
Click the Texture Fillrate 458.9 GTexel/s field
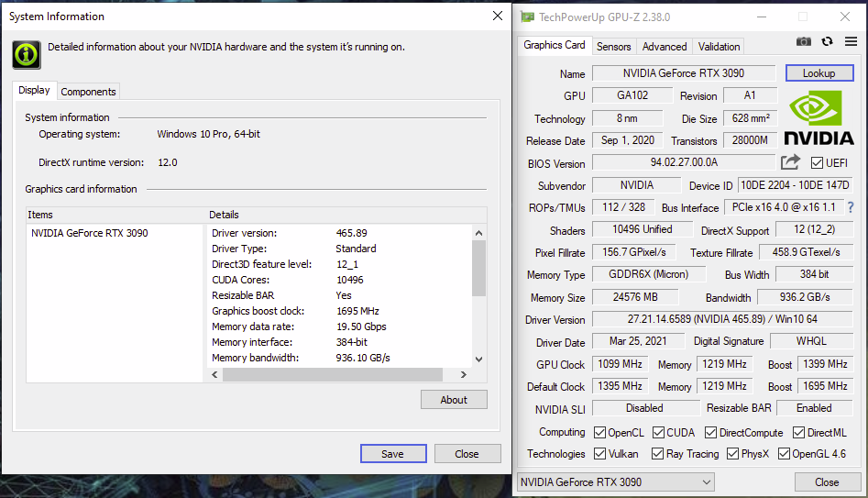806,252
